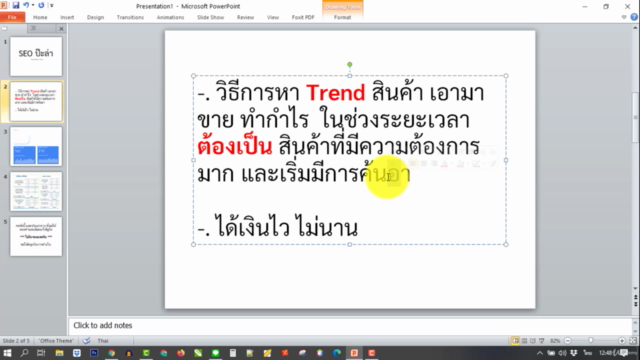The height and width of the screenshot is (360, 640).
Task: Click the red text ต้องเป็น on slide
Action: click(235, 147)
